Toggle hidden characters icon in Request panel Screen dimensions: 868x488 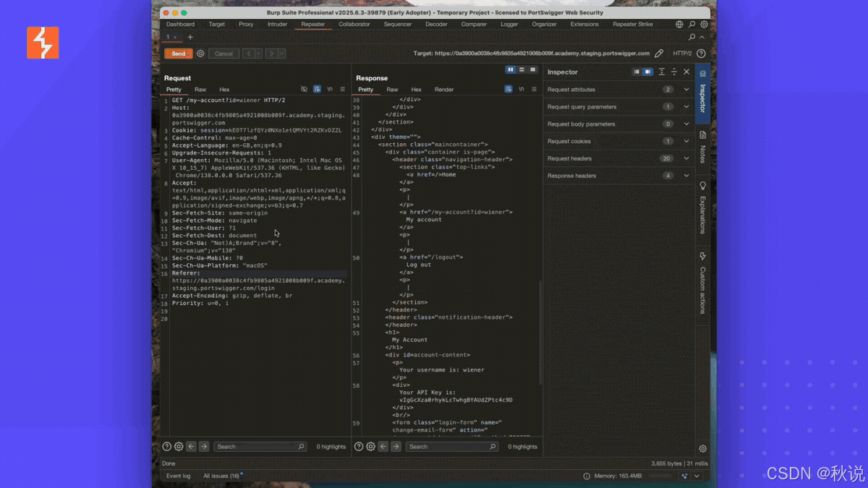[304, 89]
